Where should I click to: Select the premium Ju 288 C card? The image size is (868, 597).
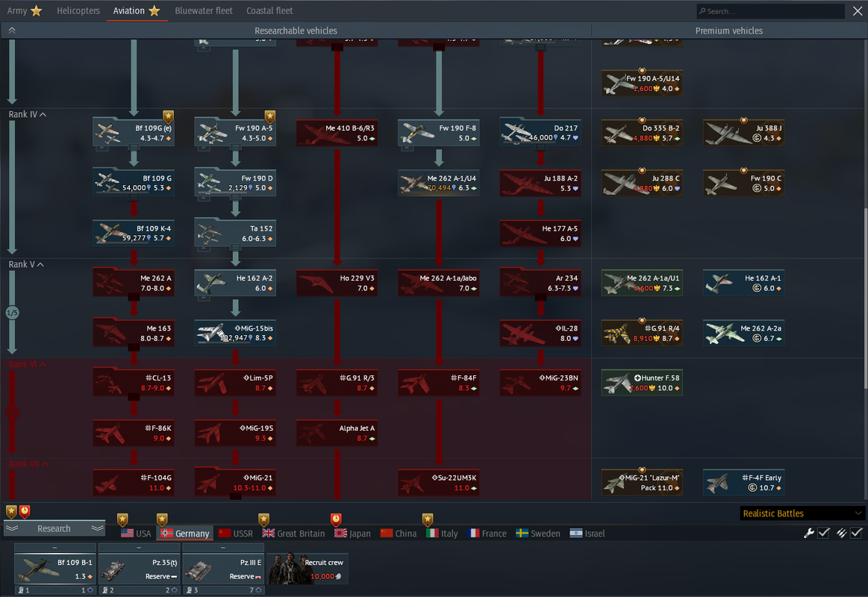point(642,183)
